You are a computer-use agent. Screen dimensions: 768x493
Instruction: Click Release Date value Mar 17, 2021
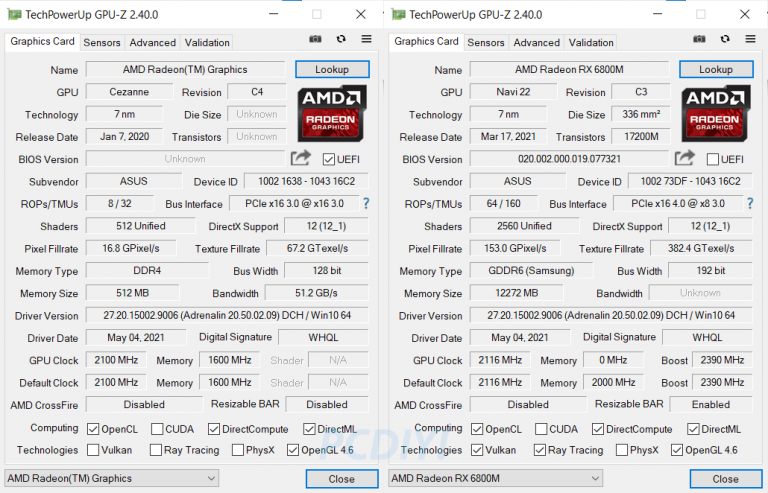[x=508, y=137]
